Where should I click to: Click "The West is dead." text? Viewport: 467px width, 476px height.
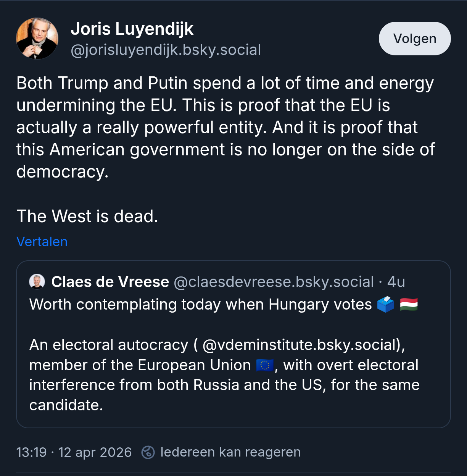click(87, 216)
